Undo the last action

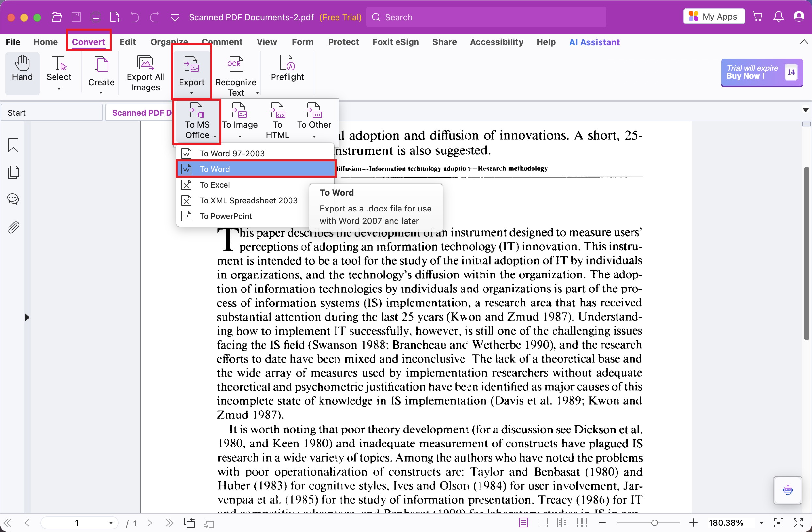pyautogui.click(x=135, y=17)
